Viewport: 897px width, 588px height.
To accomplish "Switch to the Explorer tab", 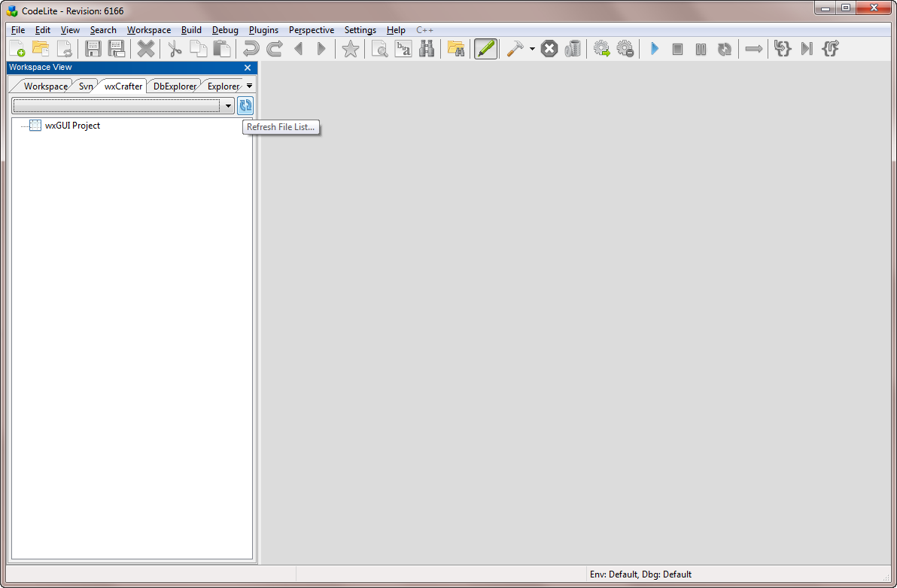I will click(x=223, y=86).
